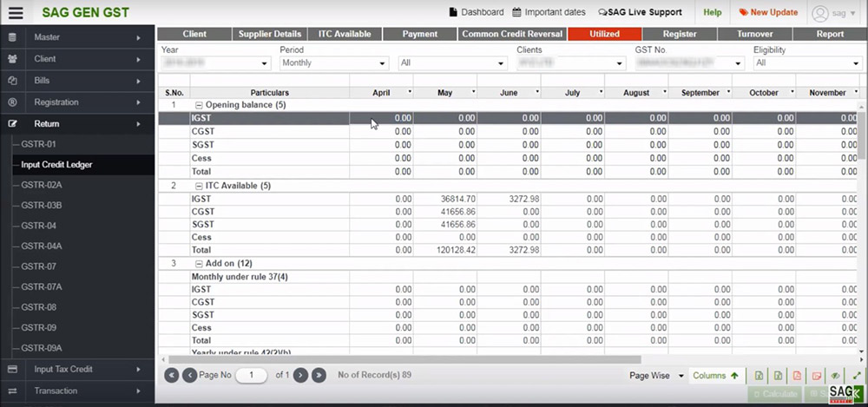
Task: Jump to first page with double-left arrow
Action: pyautogui.click(x=171, y=375)
